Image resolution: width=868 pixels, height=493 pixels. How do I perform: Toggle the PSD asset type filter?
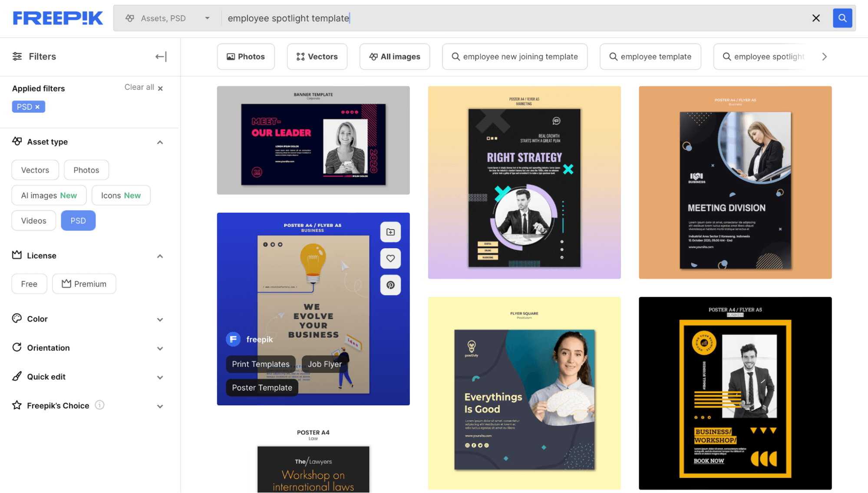pos(78,220)
